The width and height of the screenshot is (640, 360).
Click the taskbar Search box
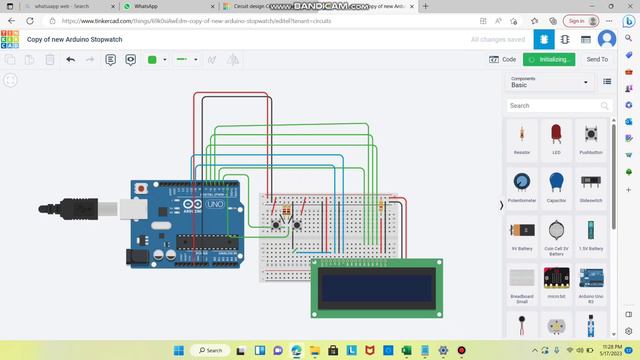[210, 350]
